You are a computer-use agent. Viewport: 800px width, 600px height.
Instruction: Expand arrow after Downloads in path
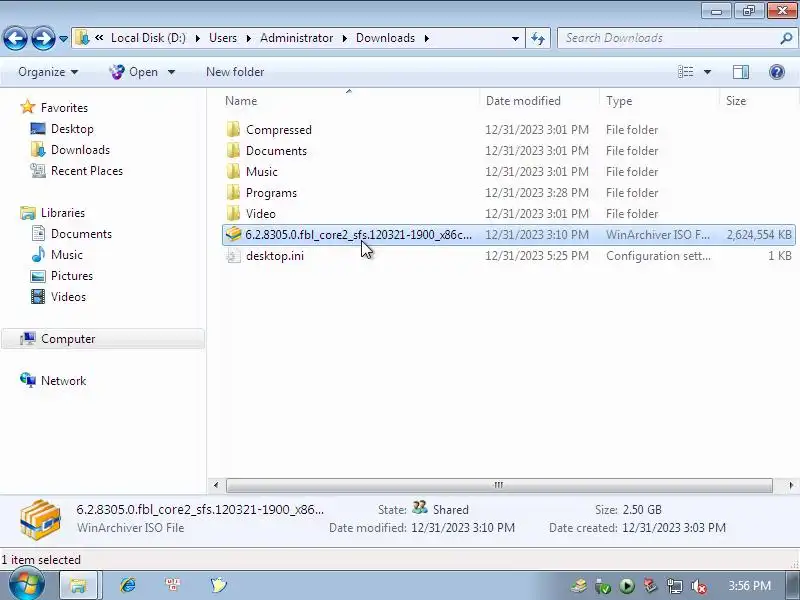tap(427, 38)
